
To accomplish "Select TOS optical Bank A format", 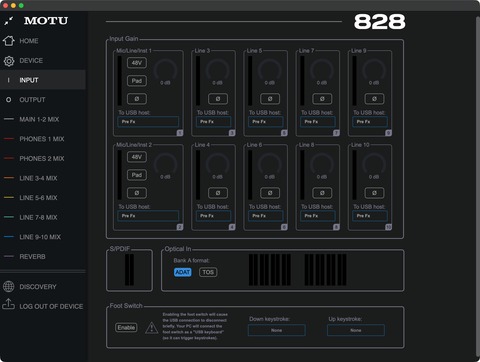I will (x=208, y=272).
